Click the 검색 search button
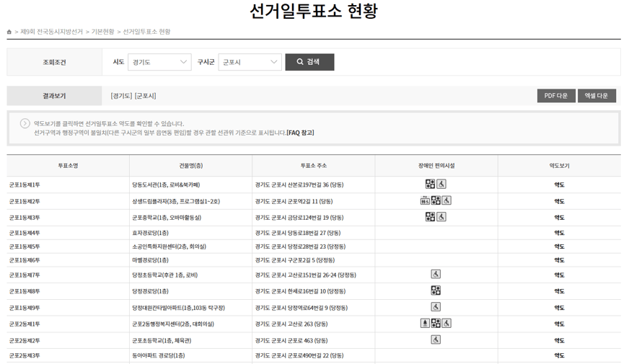Screen dimensions: 629x364 (x=309, y=62)
